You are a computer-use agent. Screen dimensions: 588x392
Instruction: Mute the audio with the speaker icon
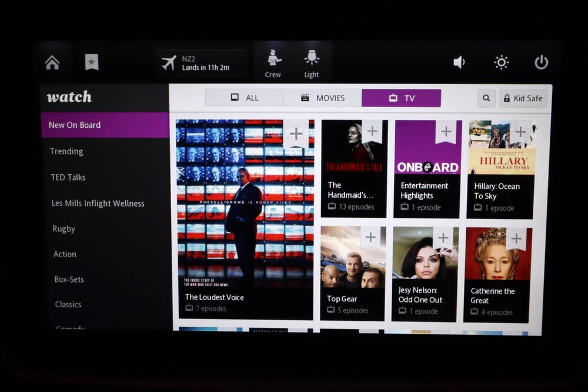(459, 62)
